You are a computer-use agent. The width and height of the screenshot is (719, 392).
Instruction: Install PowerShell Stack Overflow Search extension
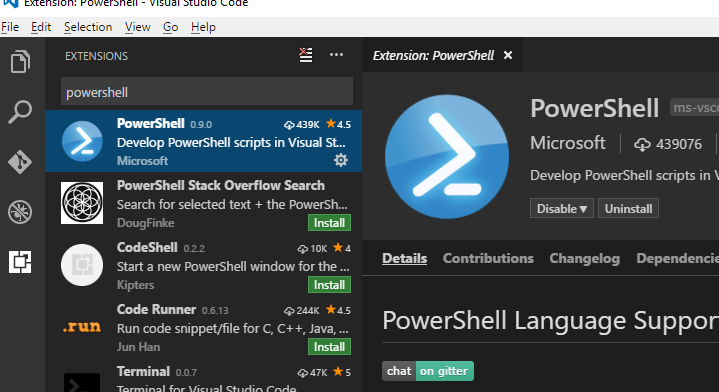click(x=329, y=223)
